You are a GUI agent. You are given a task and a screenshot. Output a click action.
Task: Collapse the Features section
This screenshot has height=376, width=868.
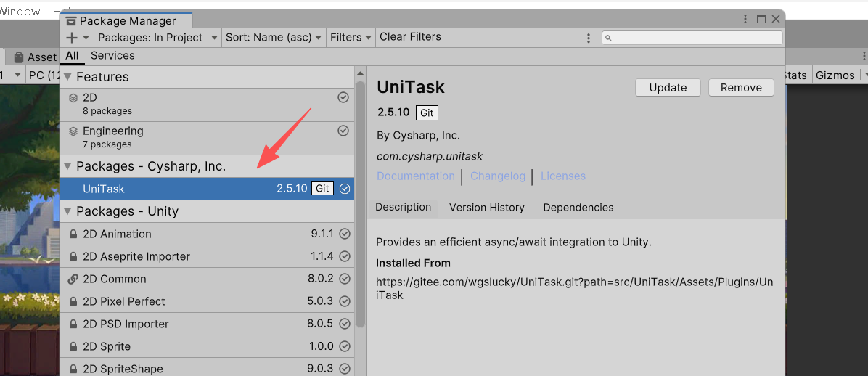68,77
